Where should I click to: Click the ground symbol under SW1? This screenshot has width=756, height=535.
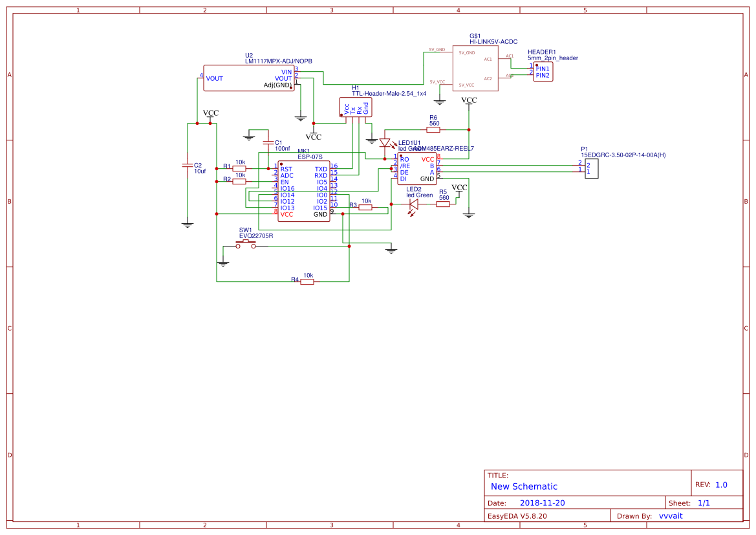(223, 263)
